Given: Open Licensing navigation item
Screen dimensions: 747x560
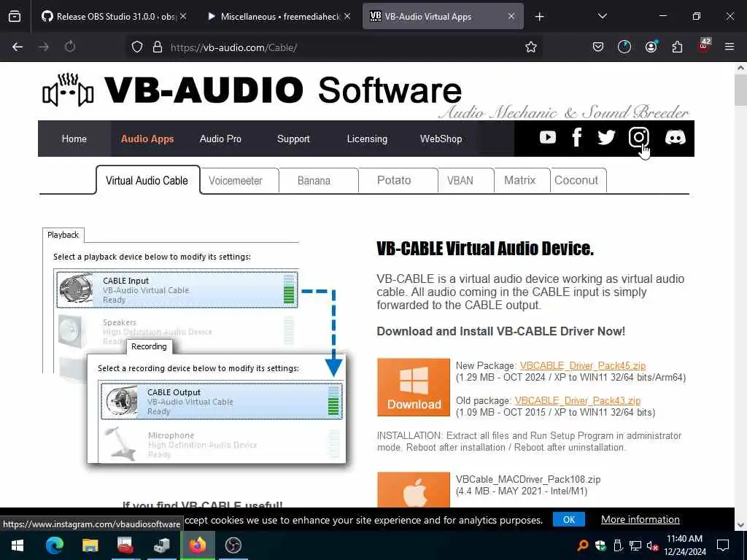Looking at the screenshot, I should coord(367,139).
